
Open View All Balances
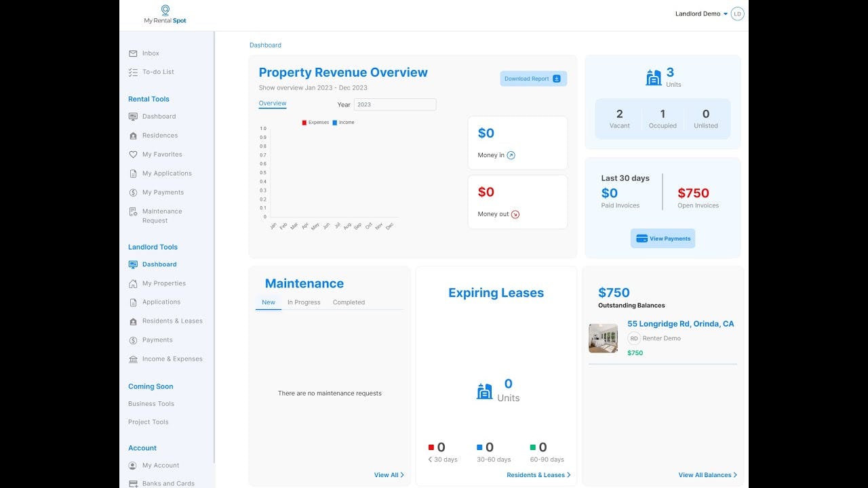coord(707,474)
